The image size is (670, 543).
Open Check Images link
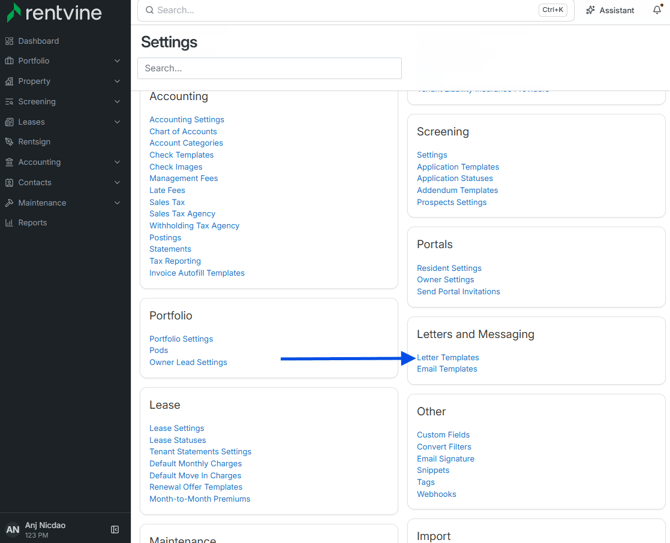(x=176, y=167)
